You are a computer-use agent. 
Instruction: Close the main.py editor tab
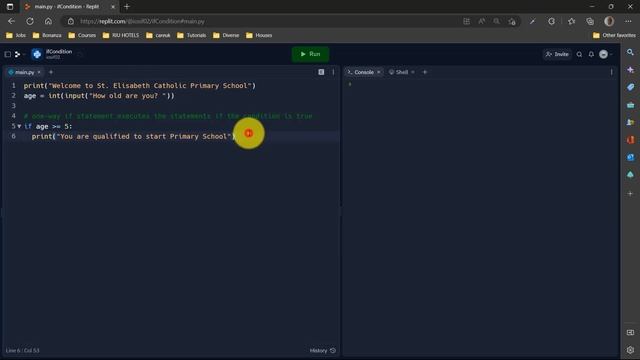(39, 72)
